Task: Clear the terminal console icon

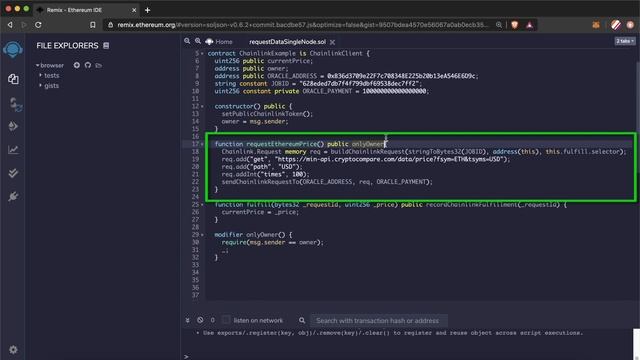Action: 200,320
